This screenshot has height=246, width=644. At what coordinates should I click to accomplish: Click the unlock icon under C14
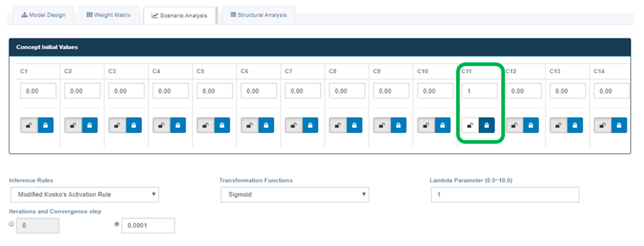point(603,125)
